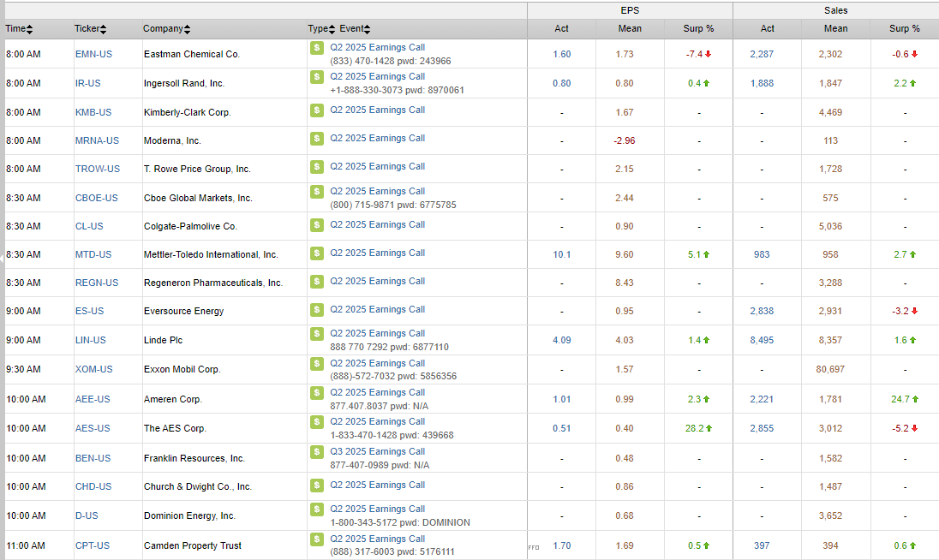Sort the table by Ticker column

click(x=91, y=29)
